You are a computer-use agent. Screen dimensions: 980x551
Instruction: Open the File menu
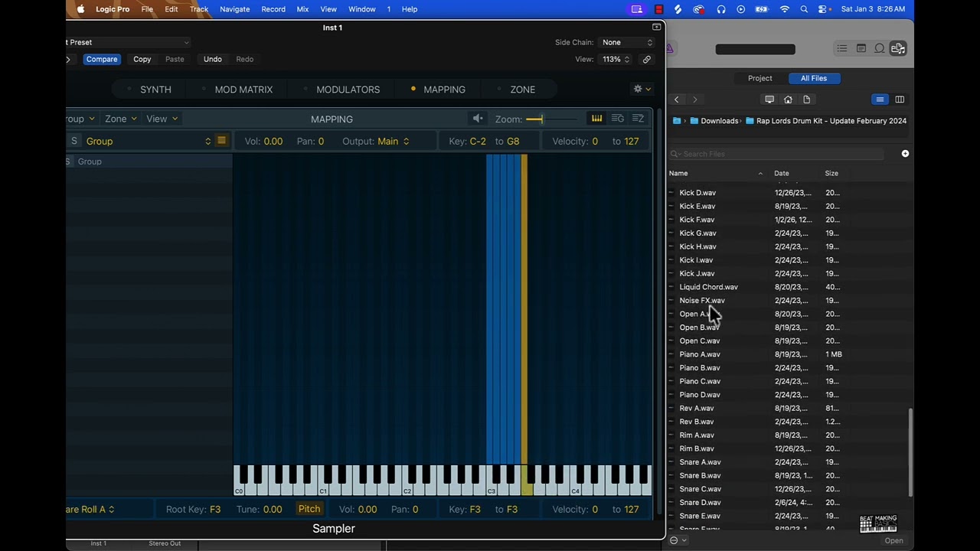tap(147, 9)
